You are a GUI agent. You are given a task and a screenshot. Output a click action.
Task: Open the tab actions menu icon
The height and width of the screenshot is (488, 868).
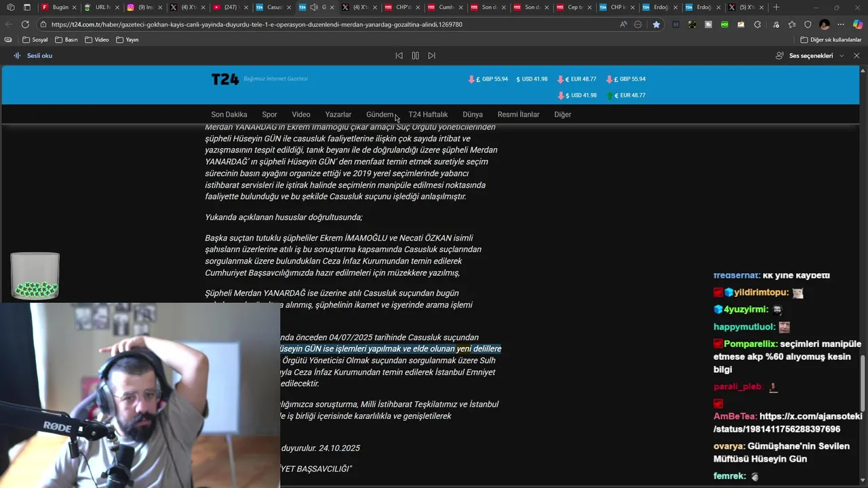(x=27, y=7)
